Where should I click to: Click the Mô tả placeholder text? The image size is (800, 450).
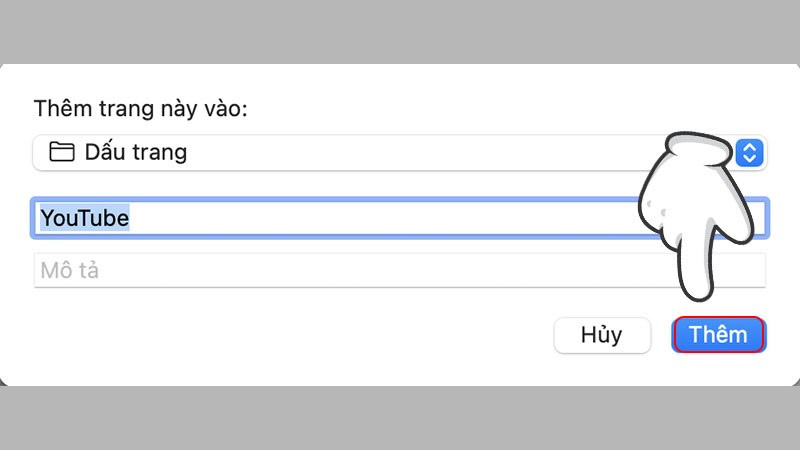click(69, 270)
